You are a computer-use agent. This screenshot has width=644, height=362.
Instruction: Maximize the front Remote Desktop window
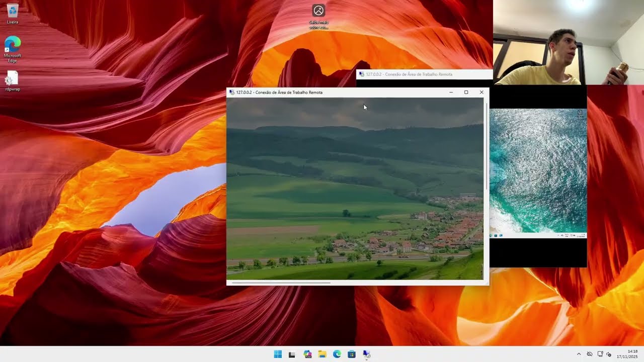point(466,93)
